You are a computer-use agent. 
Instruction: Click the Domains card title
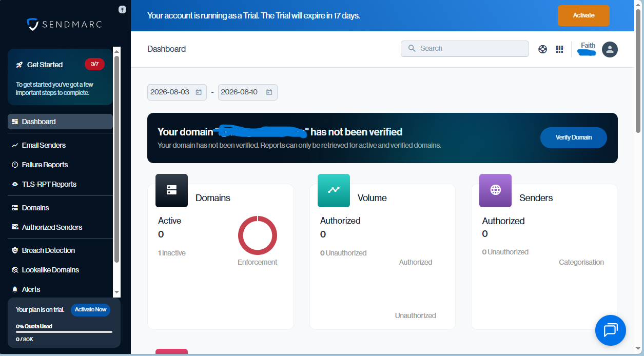(213, 198)
